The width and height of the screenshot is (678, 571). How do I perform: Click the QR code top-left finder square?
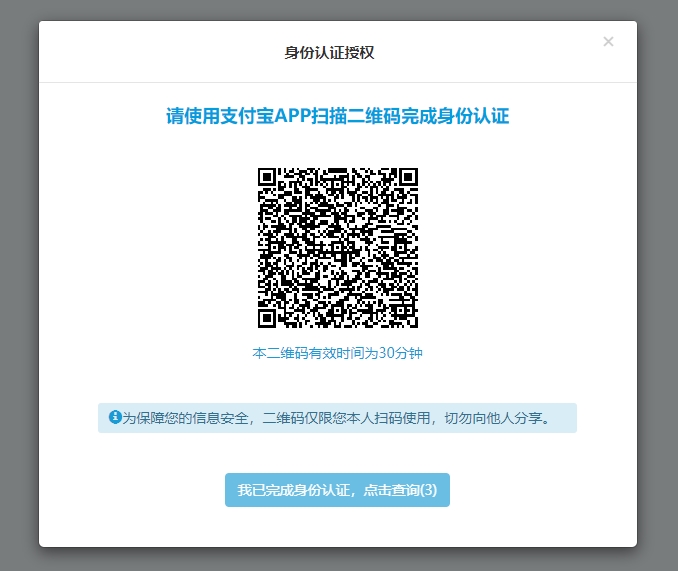267,177
